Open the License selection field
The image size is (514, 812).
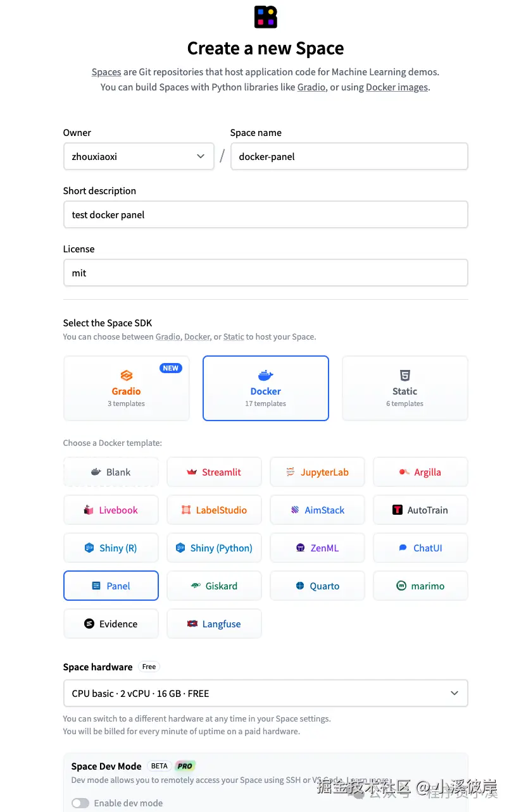click(266, 273)
